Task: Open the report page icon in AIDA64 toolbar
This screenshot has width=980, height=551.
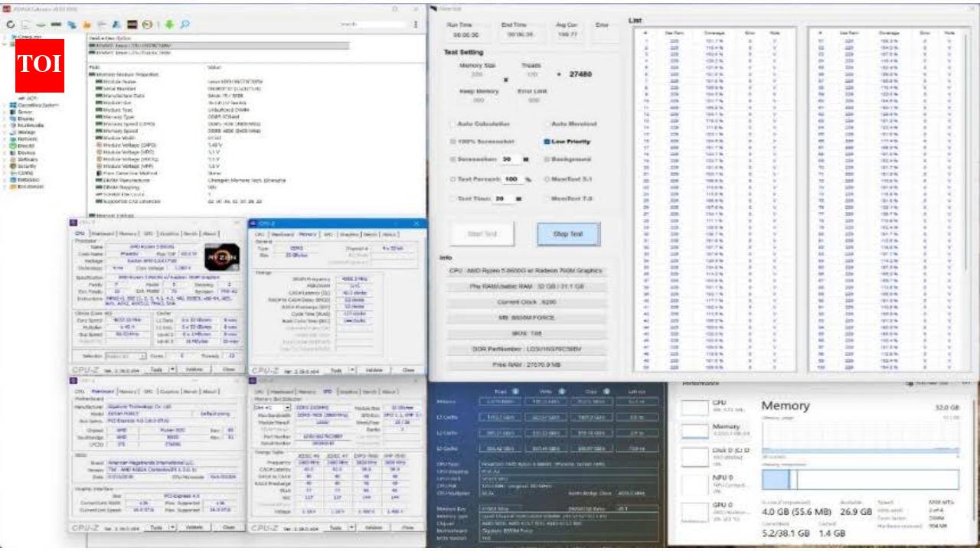Action: pos(24,24)
